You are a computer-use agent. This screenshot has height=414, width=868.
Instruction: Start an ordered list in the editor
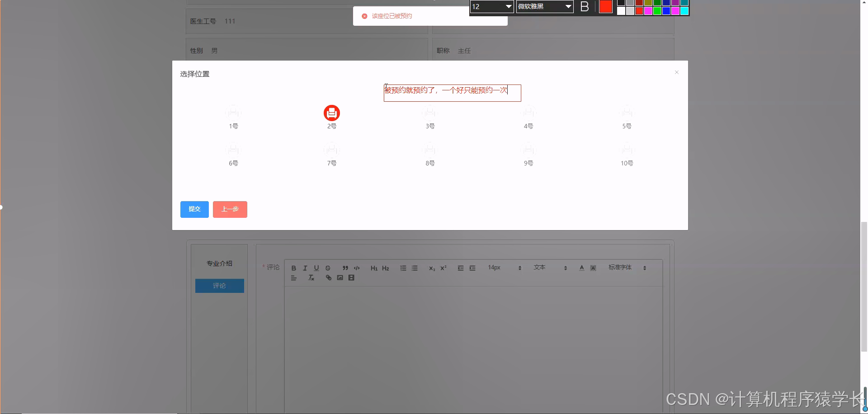pyautogui.click(x=403, y=268)
